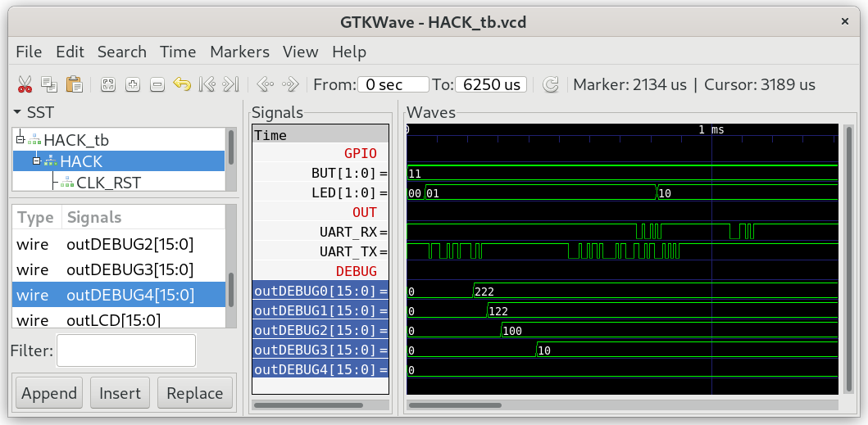Select the UART_TX signal row
The image size is (868, 425).
[320, 251]
